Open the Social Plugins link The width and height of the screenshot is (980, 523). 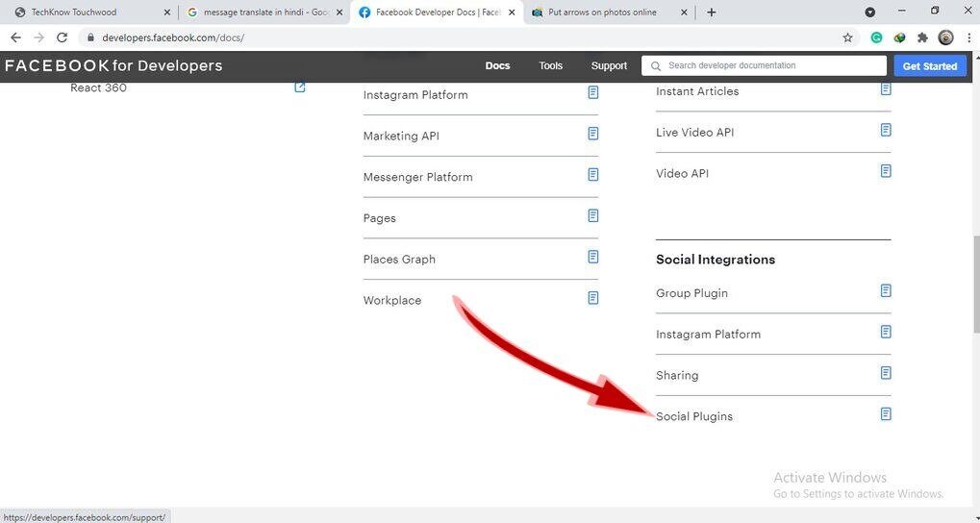click(x=693, y=416)
